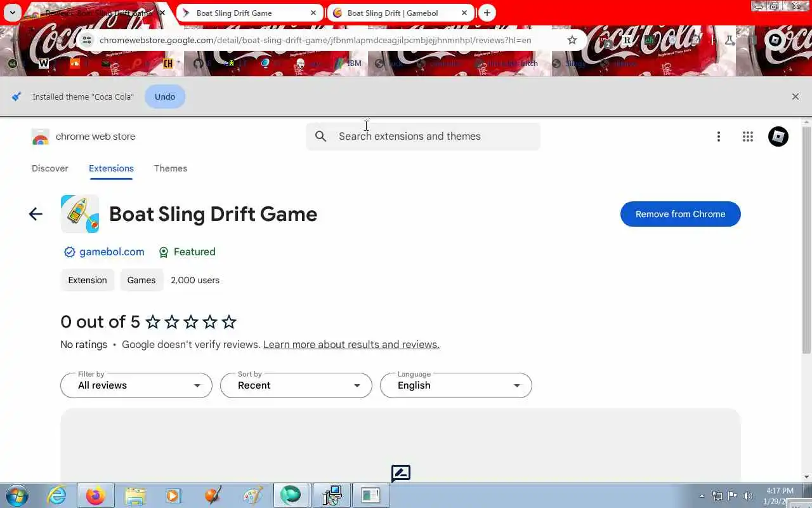This screenshot has height=508, width=812.
Task: Click the '2,000 users' text
Action: click(x=195, y=280)
